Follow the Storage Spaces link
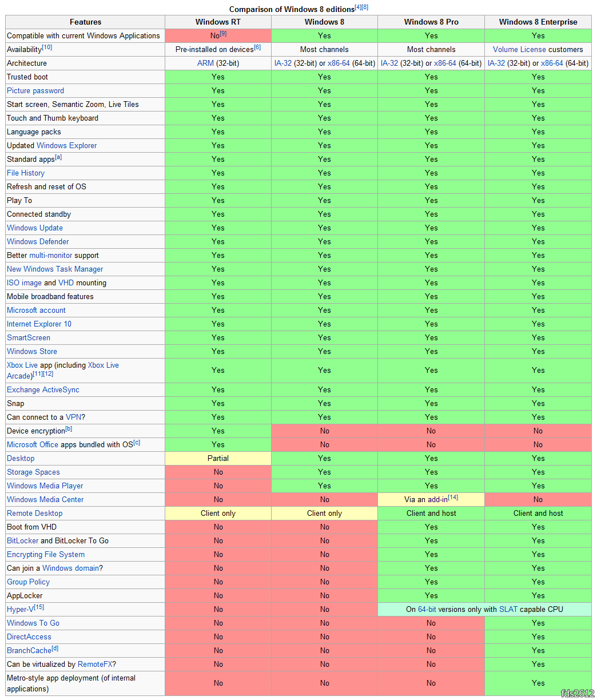597x700 pixels. click(x=33, y=472)
